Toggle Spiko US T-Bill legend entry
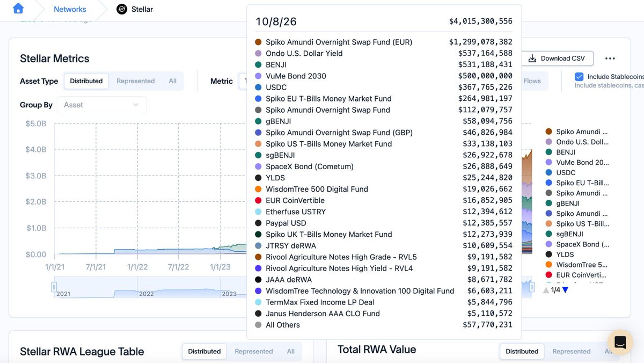Screen dimensions: 644x363 (577, 224)
